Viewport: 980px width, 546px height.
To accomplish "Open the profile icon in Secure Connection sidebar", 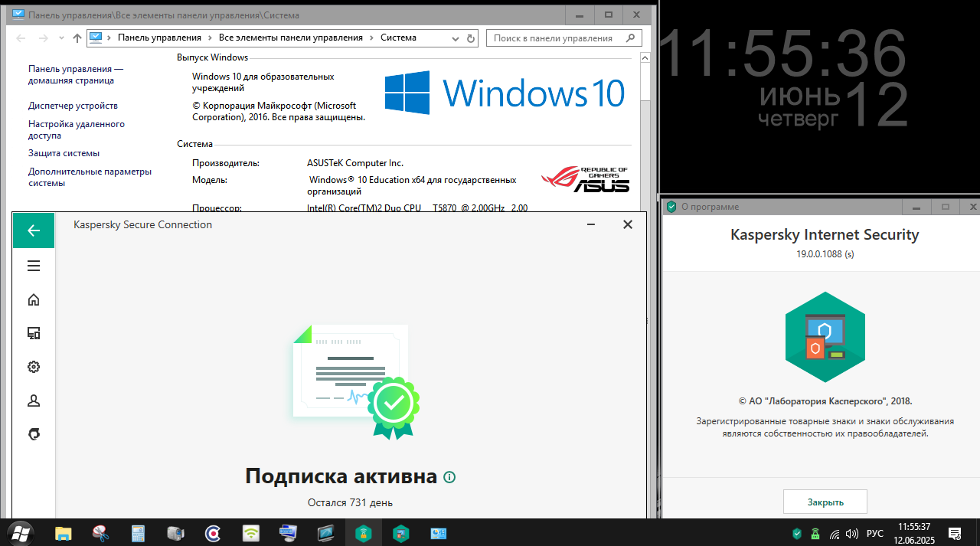I will tap(34, 401).
